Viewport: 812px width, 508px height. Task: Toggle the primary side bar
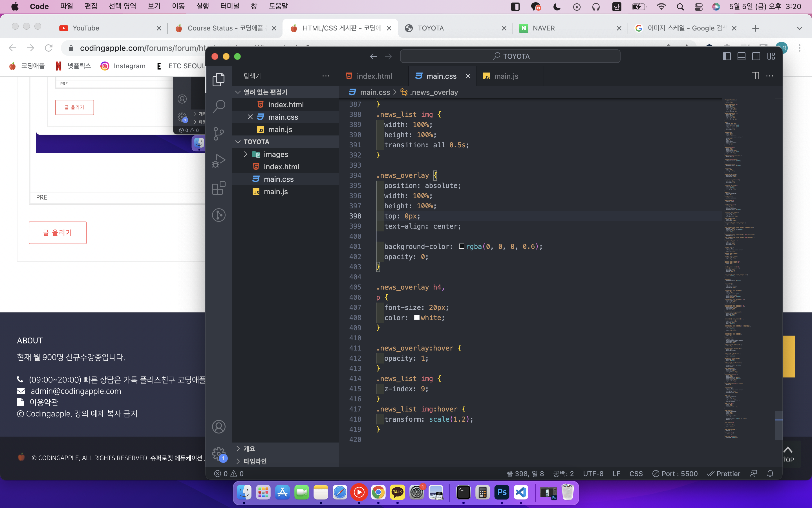point(727,56)
